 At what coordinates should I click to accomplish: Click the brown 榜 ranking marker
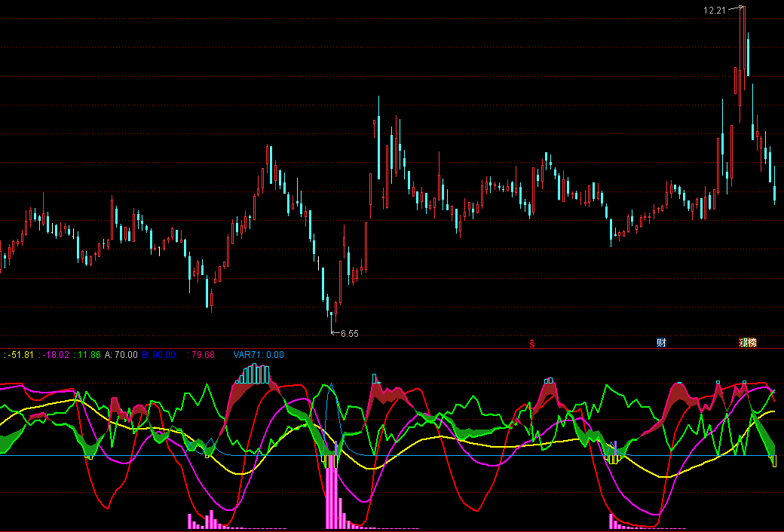click(752, 343)
